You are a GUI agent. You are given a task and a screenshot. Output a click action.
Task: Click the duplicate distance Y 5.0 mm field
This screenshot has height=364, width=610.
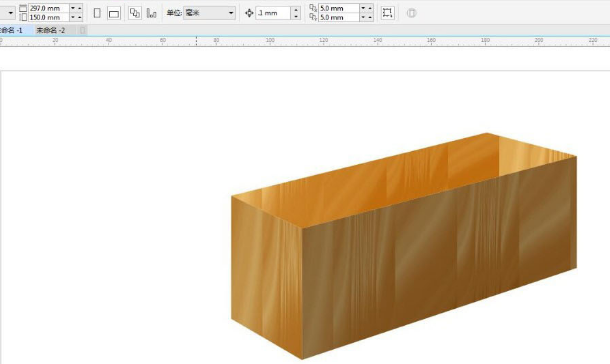(x=338, y=17)
